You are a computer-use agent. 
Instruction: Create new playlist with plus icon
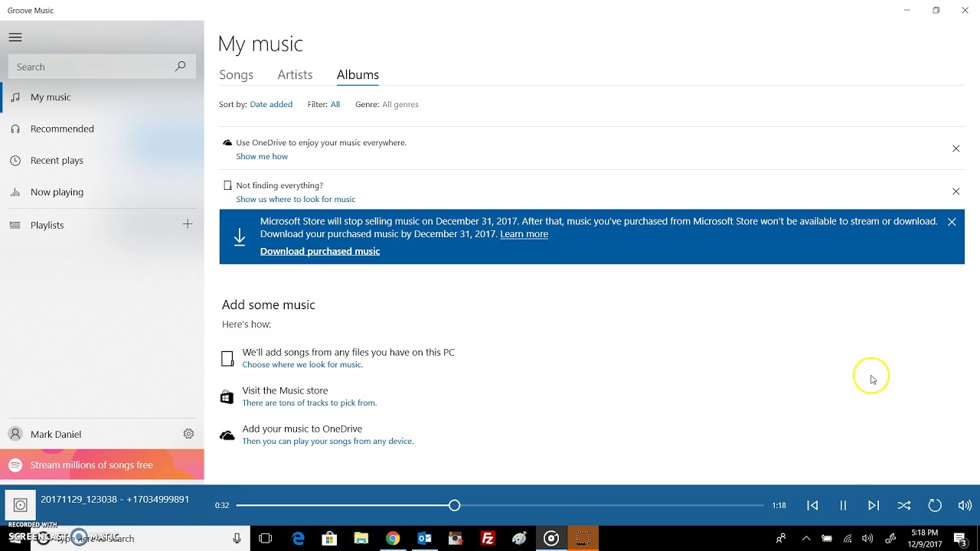[188, 224]
